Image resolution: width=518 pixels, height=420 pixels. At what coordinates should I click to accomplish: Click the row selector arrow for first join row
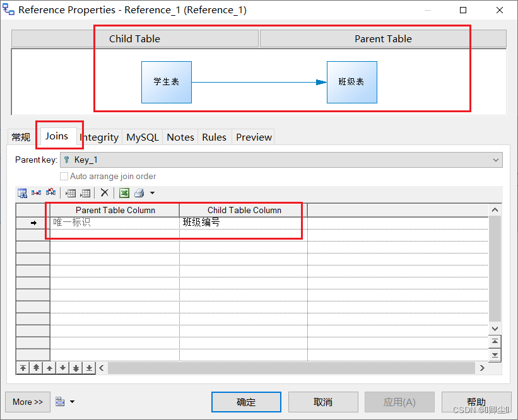pyautogui.click(x=32, y=222)
